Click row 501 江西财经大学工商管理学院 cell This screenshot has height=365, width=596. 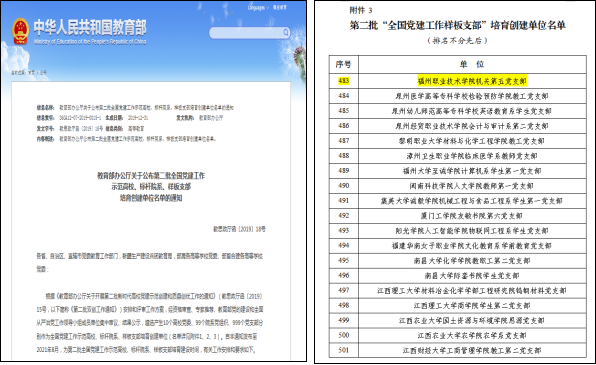(472, 350)
